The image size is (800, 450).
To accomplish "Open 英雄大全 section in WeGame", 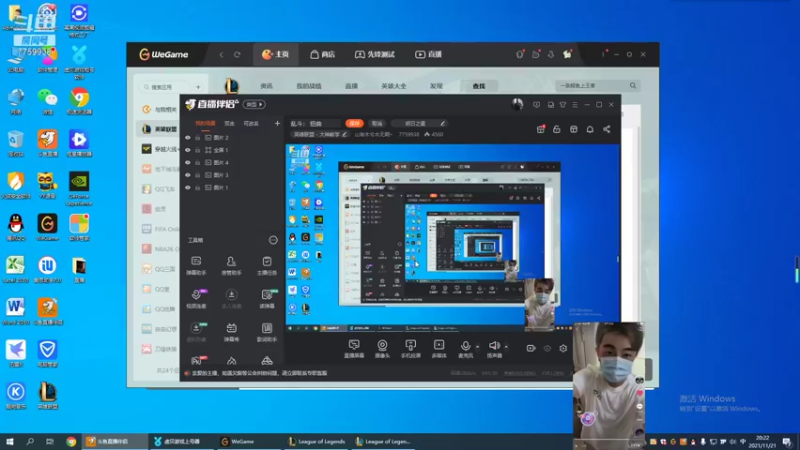I will tap(393, 86).
